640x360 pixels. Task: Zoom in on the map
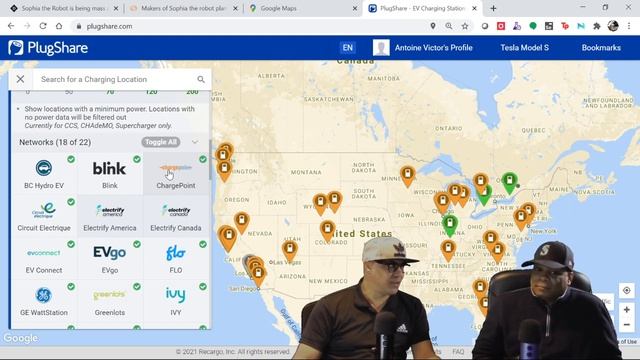(627, 310)
